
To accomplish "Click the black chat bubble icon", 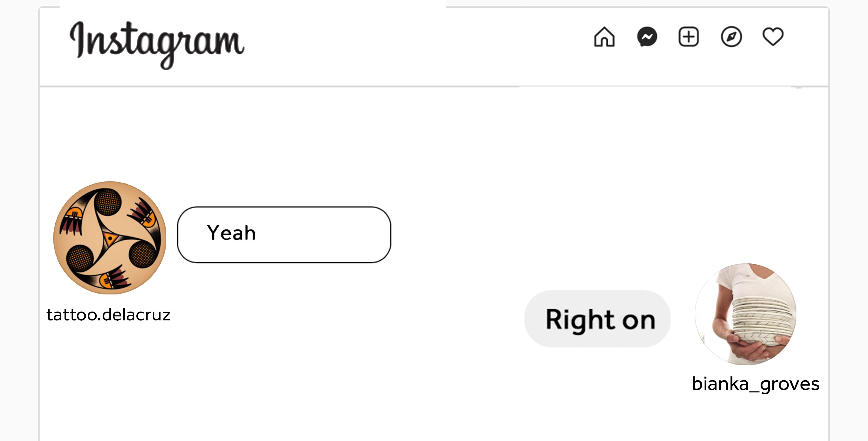I will (x=647, y=37).
